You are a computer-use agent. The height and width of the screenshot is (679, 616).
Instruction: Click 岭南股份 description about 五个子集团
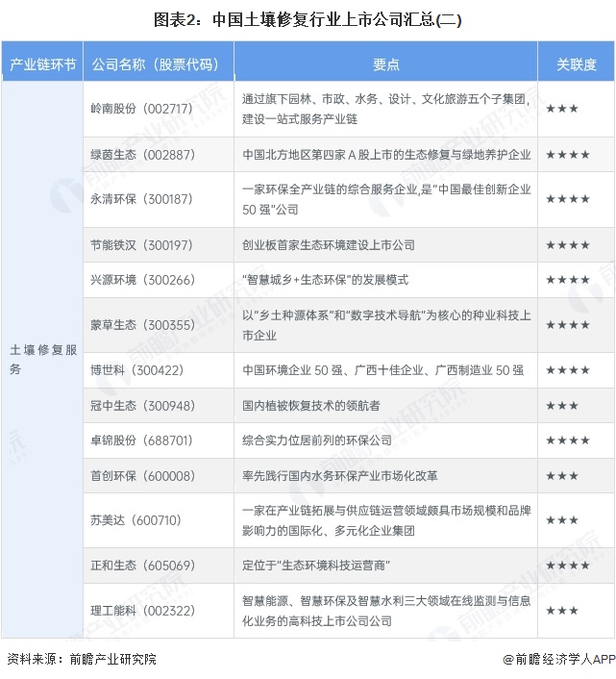coord(386,109)
